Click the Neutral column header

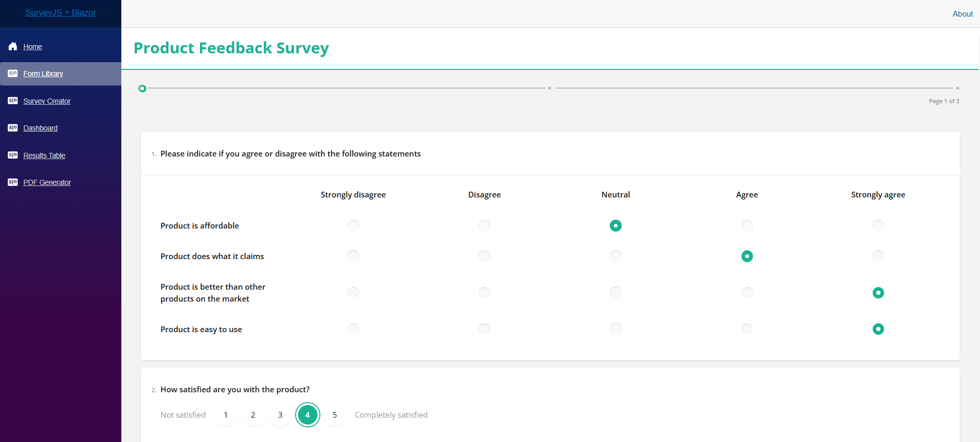tap(615, 195)
